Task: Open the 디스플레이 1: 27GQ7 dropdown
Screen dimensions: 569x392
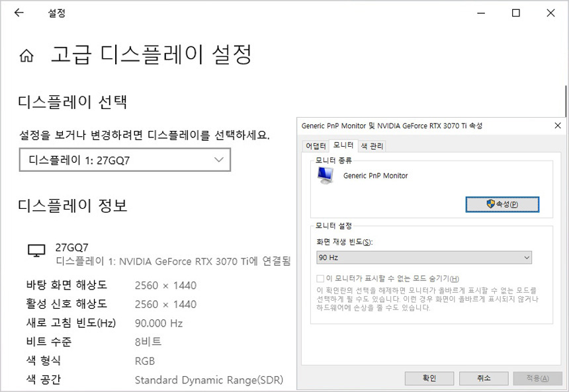Action: point(124,160)
